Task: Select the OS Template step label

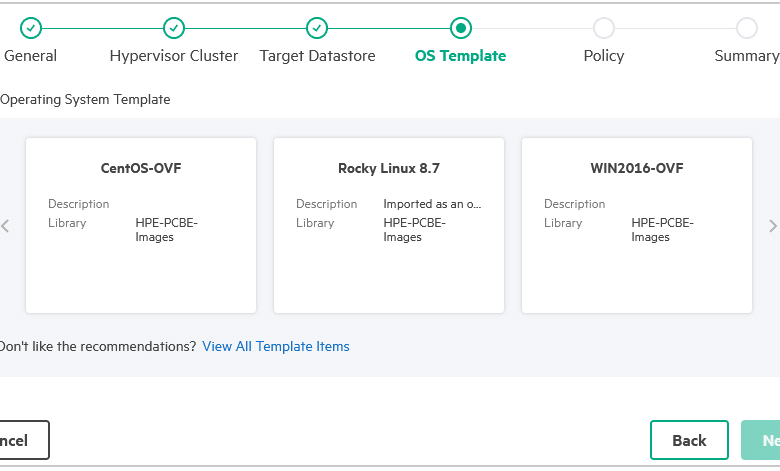Action: click(460, 56)
